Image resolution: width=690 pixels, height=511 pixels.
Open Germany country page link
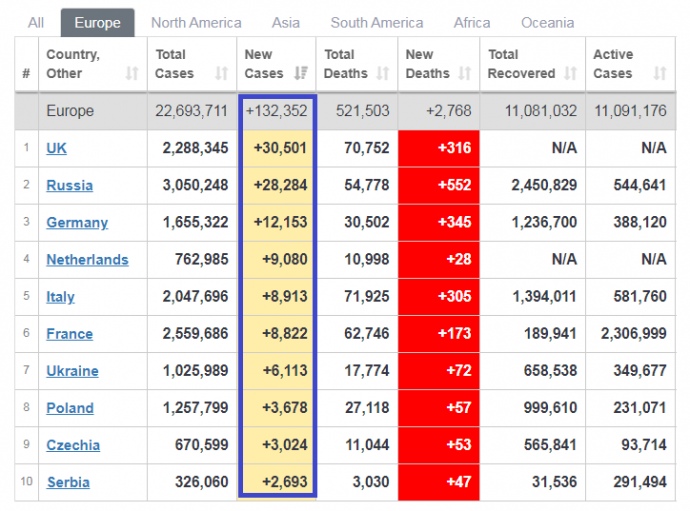click(77, 222)
